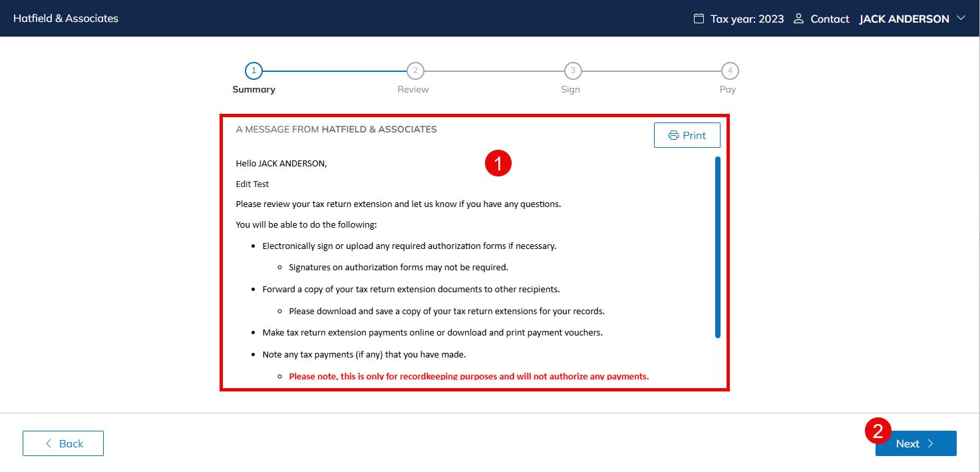Open the Contact link in header
Image resolution: width=980 pixels, height=472 pixels.
[x=830, y=19]
